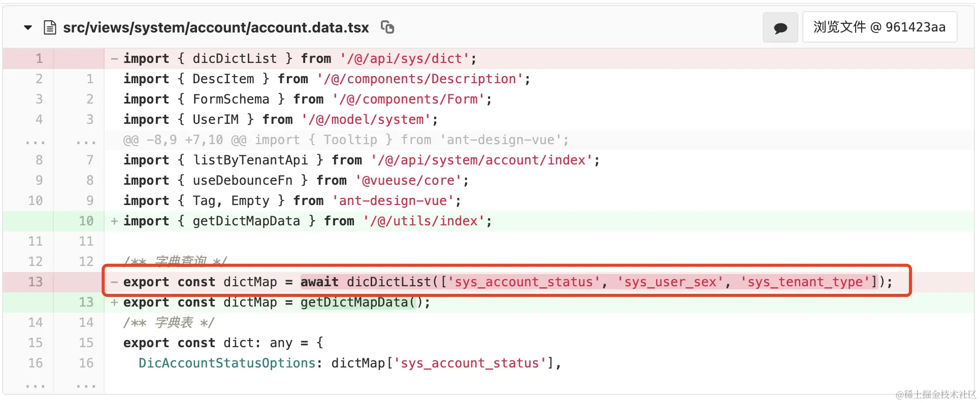Click getDictMapData() on added line 13

[361, 303]
